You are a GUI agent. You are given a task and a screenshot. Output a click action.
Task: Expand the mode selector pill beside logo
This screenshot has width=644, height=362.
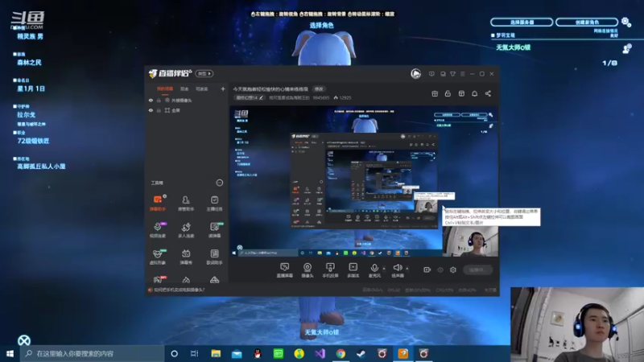coord(204,73)
